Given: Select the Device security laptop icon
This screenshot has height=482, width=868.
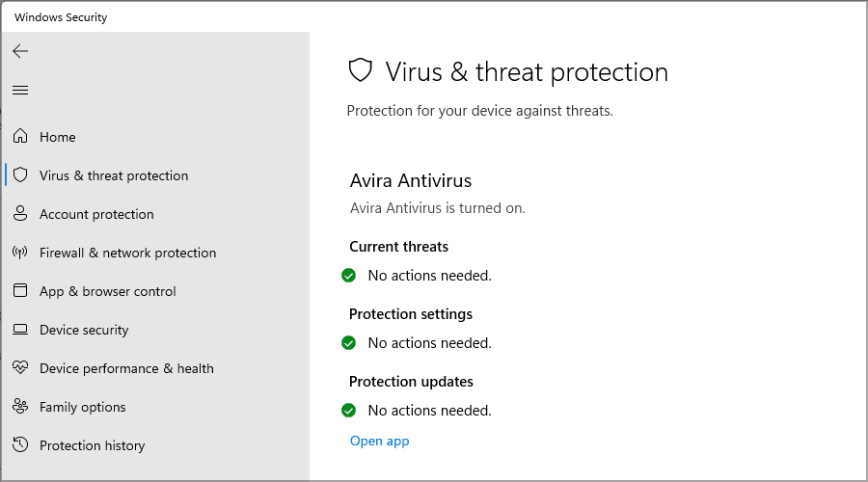Looking at the screenshot, I should coord(20,330).
